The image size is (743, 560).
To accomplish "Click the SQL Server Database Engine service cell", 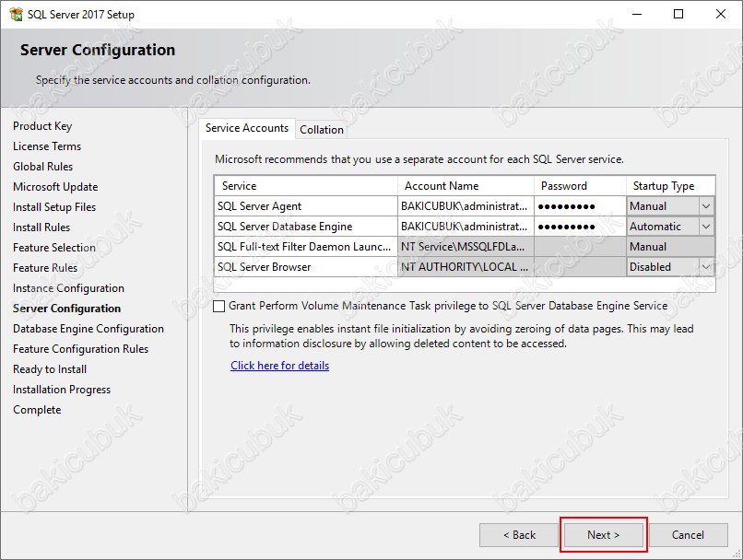I will [306, 227].
